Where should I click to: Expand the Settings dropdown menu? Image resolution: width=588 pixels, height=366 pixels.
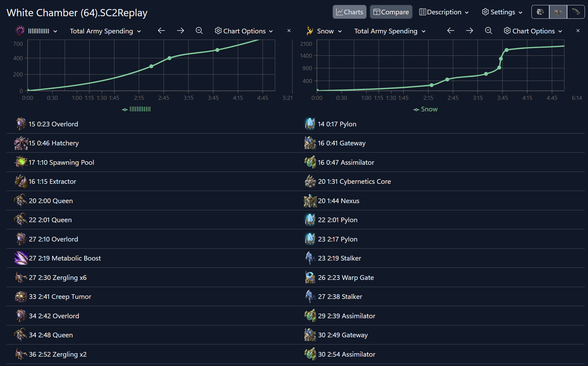point(502,12)
